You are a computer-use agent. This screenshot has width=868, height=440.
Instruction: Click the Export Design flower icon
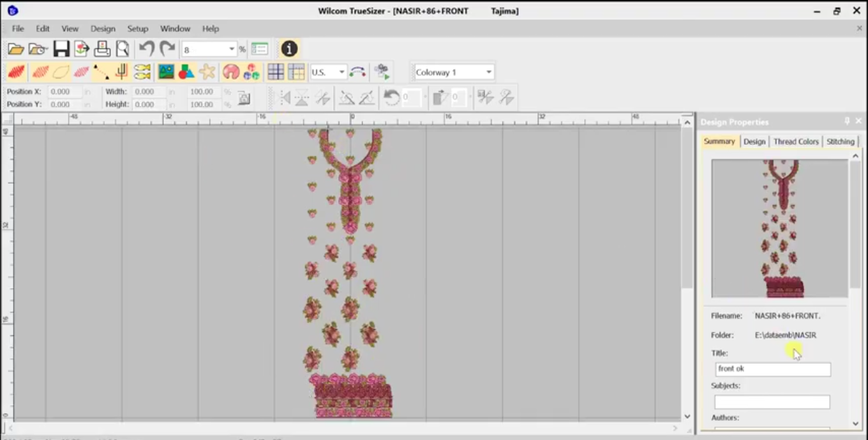pyautogui.click(x=82, y=49)
